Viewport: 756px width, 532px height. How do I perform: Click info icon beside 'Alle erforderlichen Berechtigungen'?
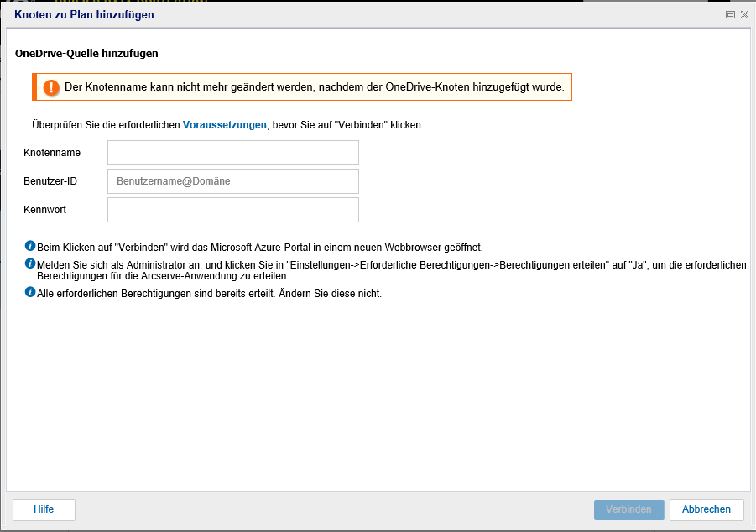tap(30, 292)
